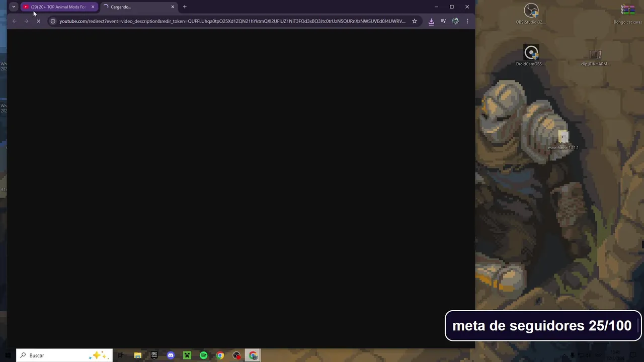Open the Chrome three-dot menu
The image size is (644, 362).
467,21
